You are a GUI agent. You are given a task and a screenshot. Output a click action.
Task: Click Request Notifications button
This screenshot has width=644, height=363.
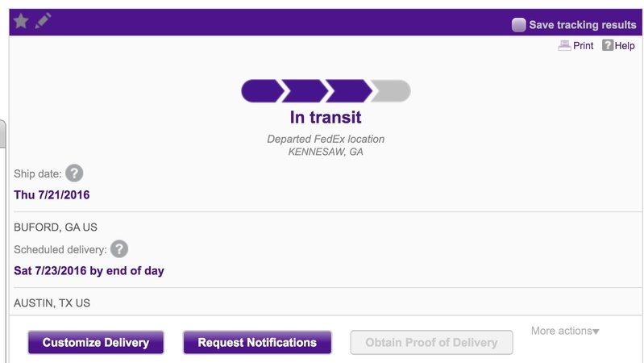click(257, 343)
